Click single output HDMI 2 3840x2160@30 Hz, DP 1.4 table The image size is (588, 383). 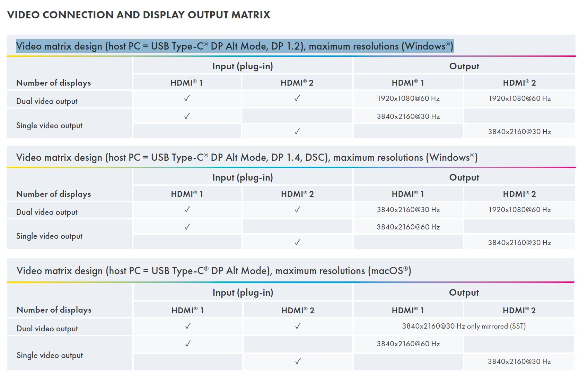tap(519, 243)
